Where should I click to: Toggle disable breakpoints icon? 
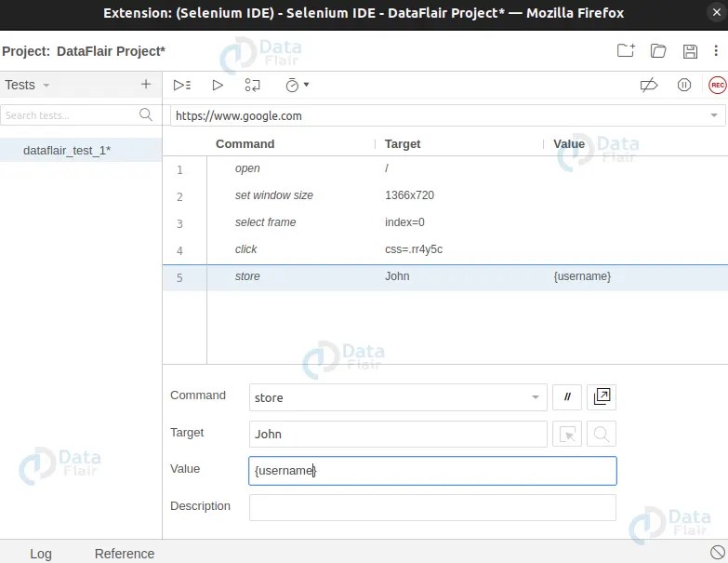[x=649, y=85]
